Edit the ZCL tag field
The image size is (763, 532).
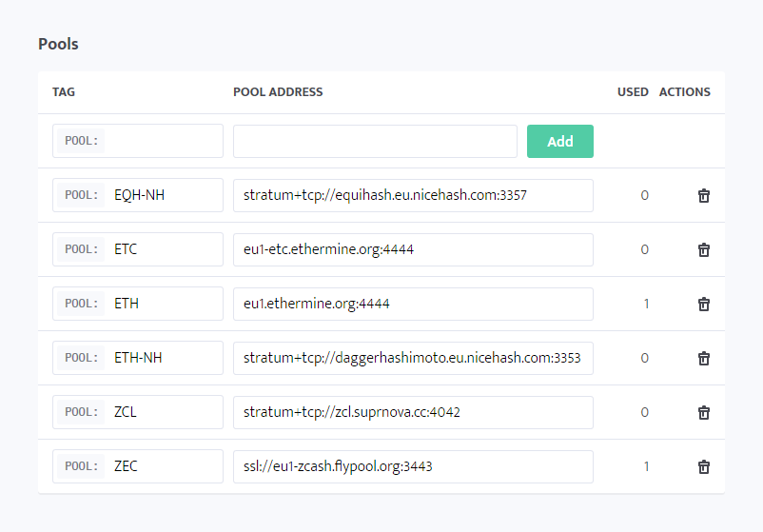pyautogui.click(x=138, y=412)
